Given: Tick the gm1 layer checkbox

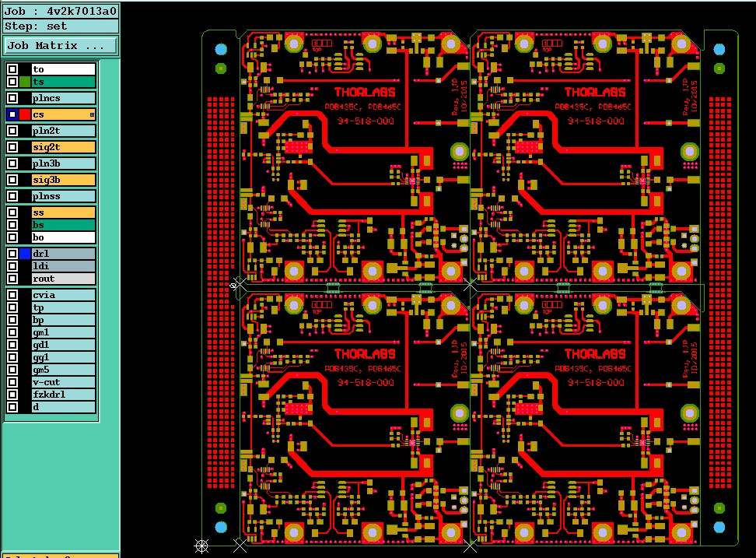Looking at the screenshot, I should point(12,333).
